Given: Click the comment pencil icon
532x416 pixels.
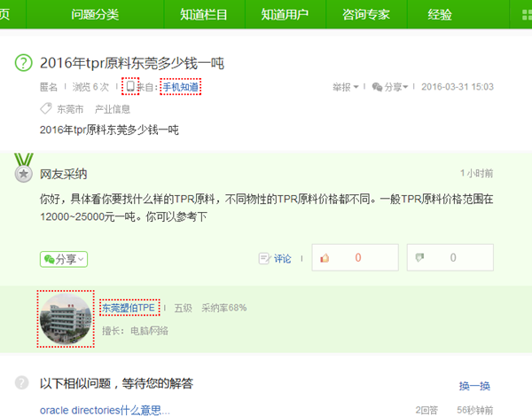Looking at the screenshot, I should [x=264, y=258].
